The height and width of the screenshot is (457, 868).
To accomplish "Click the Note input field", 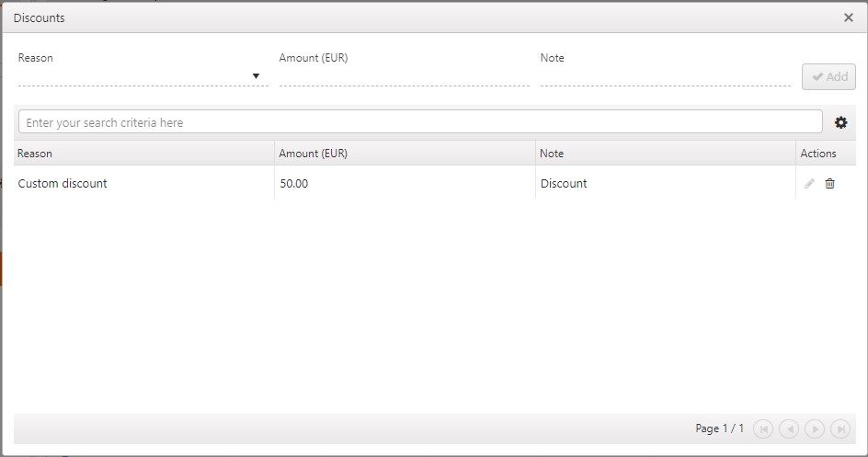I will coord(665,76).
